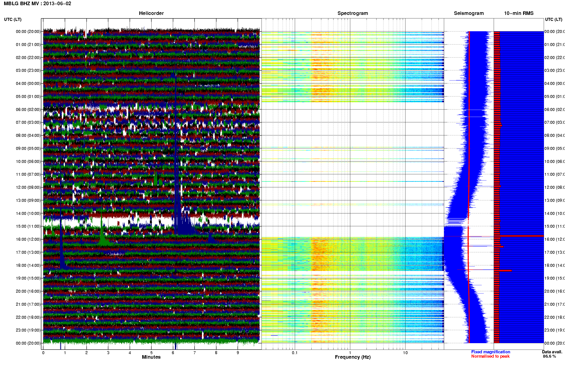Select left axis label '07:00 (03:00)'
Image resolution: width=588 pixels, height=368 pixels.
point(28,122)
